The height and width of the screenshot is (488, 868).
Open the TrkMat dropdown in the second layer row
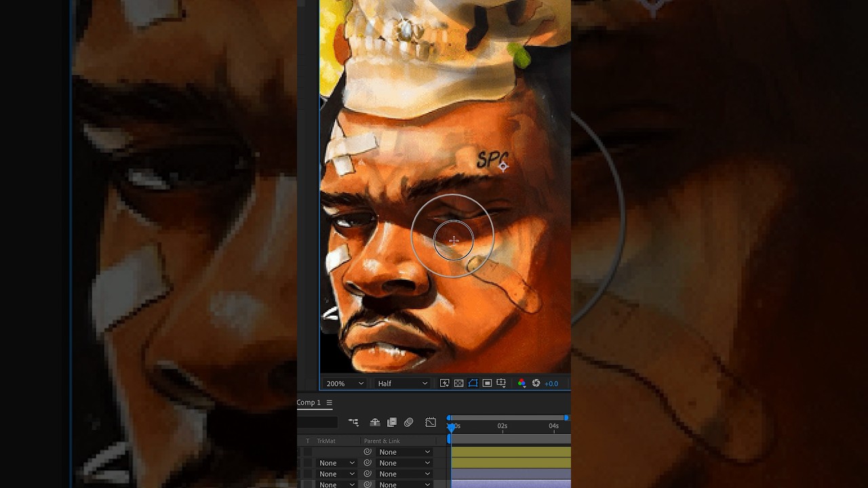(337, 463)
